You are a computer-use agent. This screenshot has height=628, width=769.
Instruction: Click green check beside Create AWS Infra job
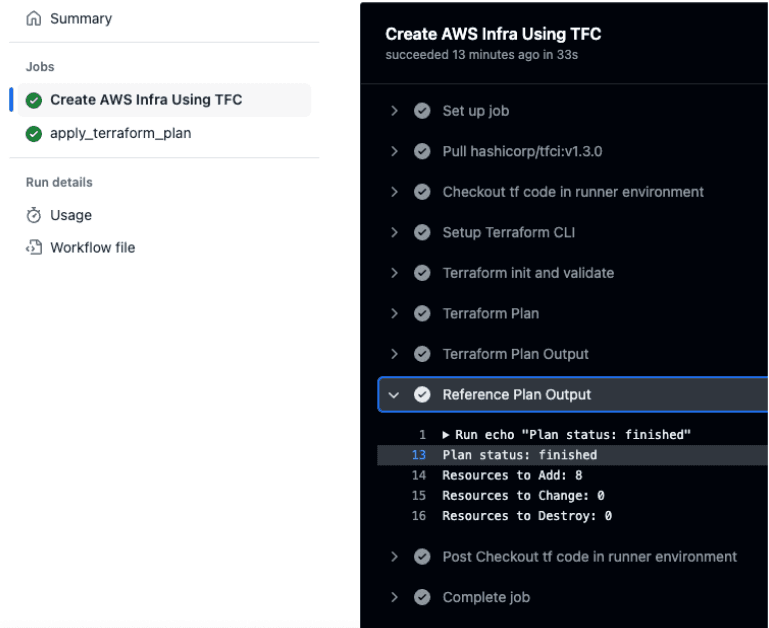[34, 100]
